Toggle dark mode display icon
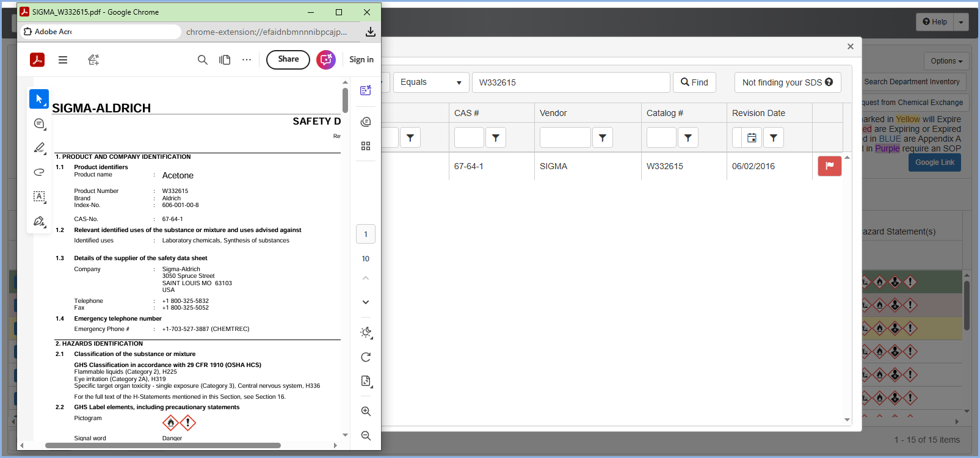 pos(366,332)
